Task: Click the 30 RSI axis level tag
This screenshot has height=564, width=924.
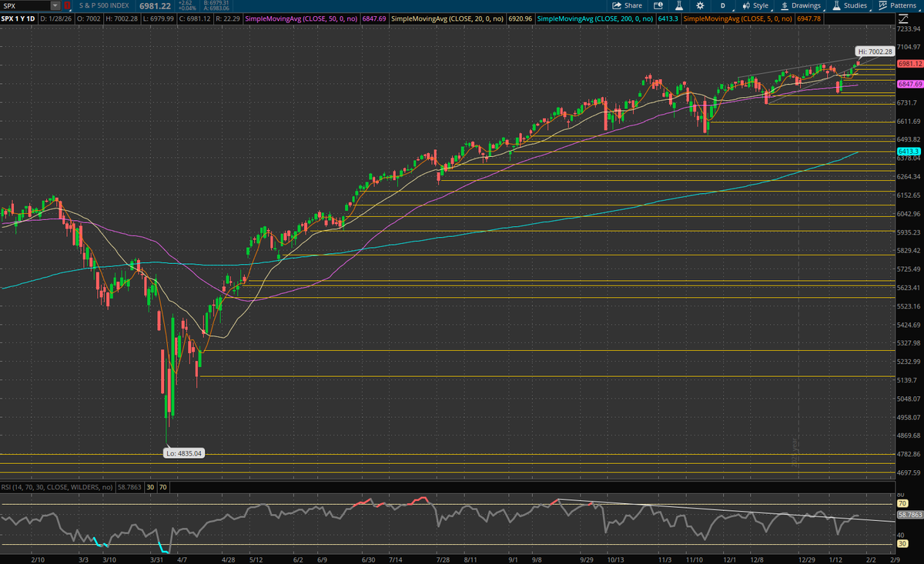Action: (x=902, y=545)
